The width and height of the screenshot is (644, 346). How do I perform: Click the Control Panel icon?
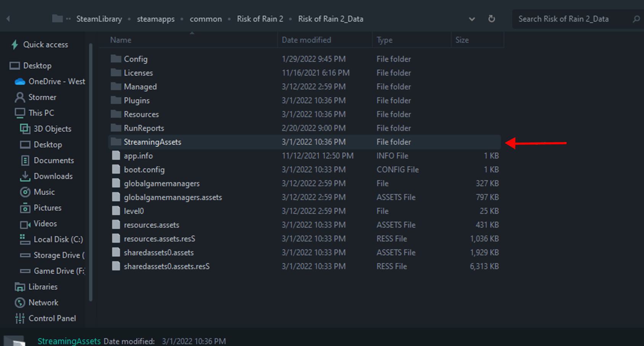pos(20,318)
